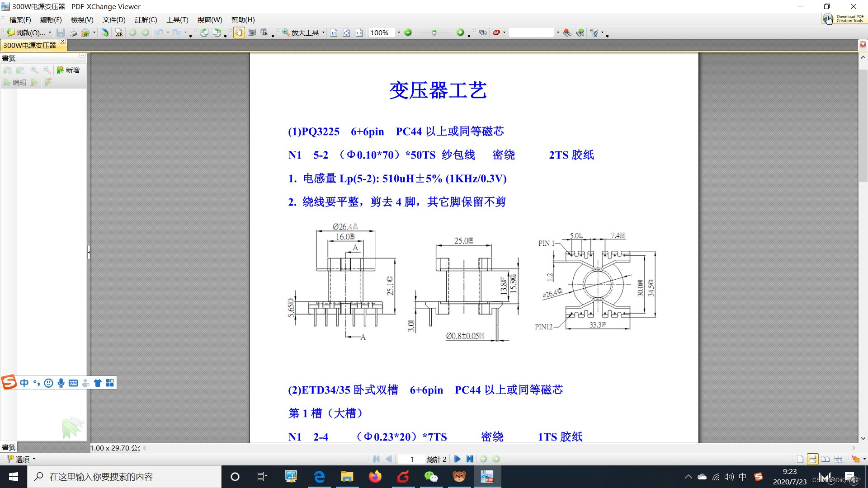Click the page number input field
The height and width of the screenshot is (488, 868).
point(411,459)
